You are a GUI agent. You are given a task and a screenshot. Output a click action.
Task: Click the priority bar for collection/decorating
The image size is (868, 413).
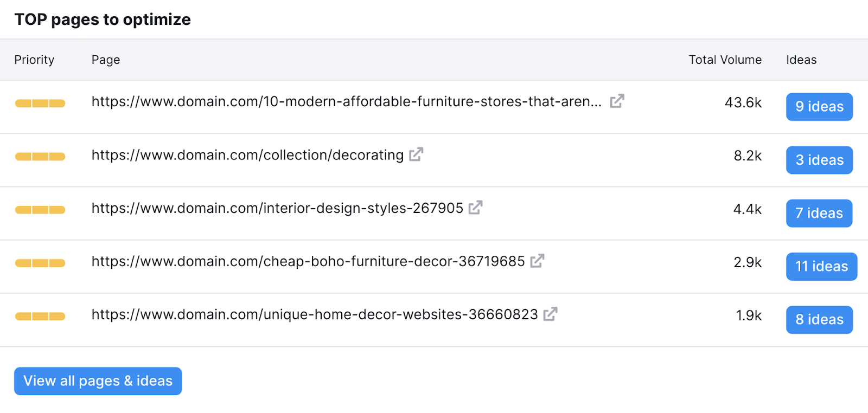(40, 157)
